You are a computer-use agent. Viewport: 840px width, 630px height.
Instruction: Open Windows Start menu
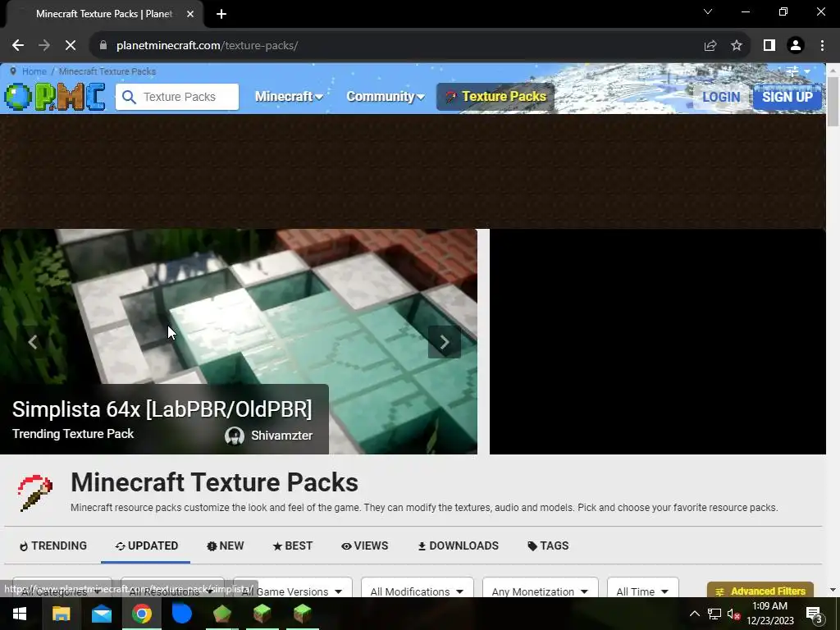pyautogui.click(x=20, y=614)
